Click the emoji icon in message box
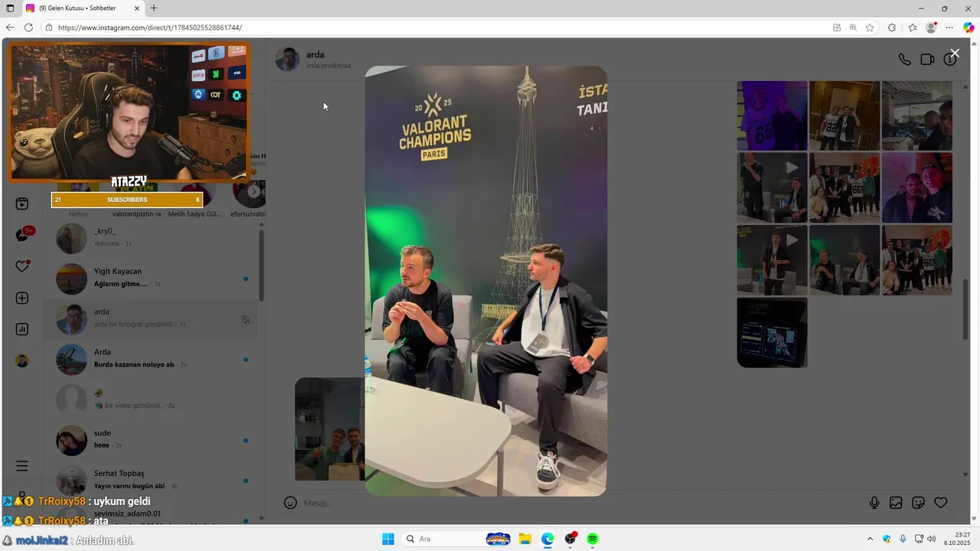Screen dimensions: 980x551 290,503
